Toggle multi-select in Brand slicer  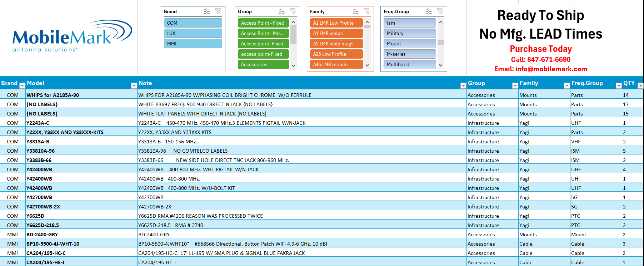click(207, 11)
